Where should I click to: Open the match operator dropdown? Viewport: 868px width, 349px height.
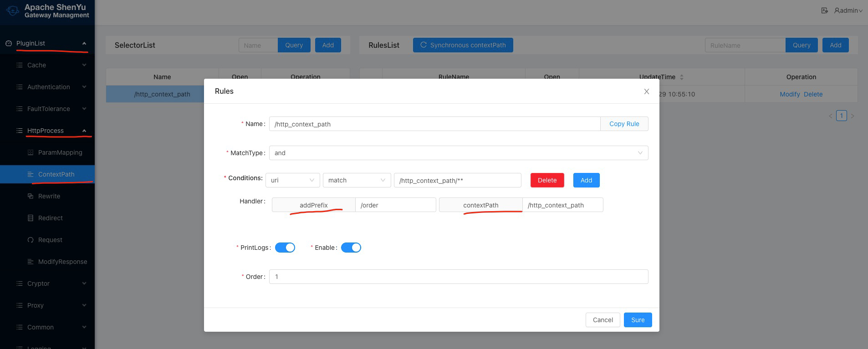coord(356,180)
